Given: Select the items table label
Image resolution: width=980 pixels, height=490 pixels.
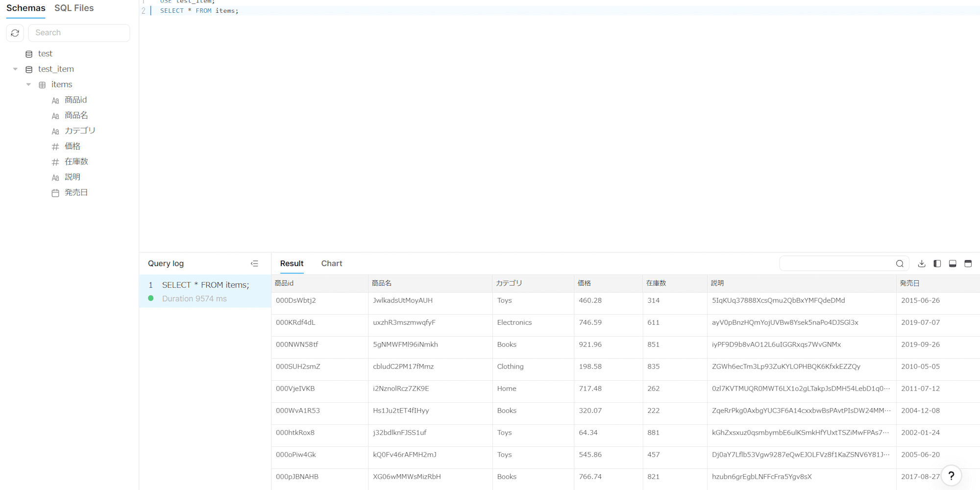Looking at the screenshot, I should click(62, 85).
